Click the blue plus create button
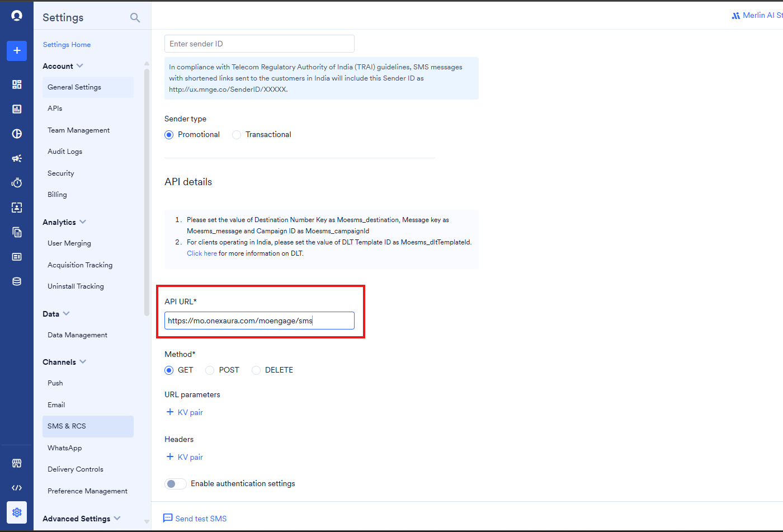Screen dimensions: 783x532 [17, 50]
